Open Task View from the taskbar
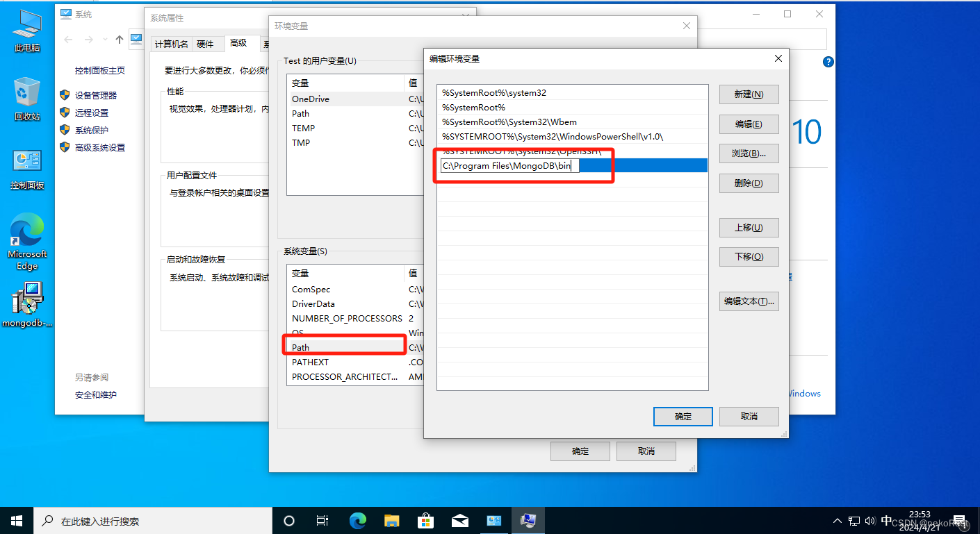This screenshot has height=534, width=980. click(322, 520)
